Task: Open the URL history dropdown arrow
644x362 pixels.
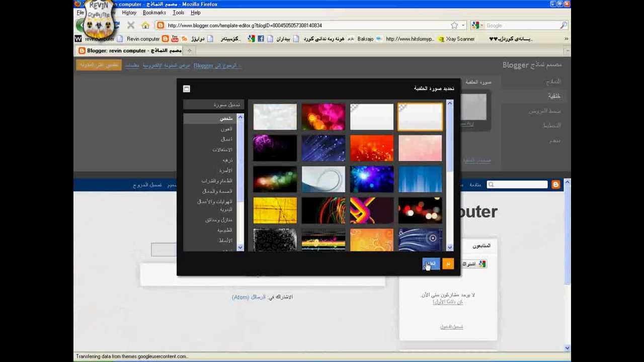Action: 463,25
